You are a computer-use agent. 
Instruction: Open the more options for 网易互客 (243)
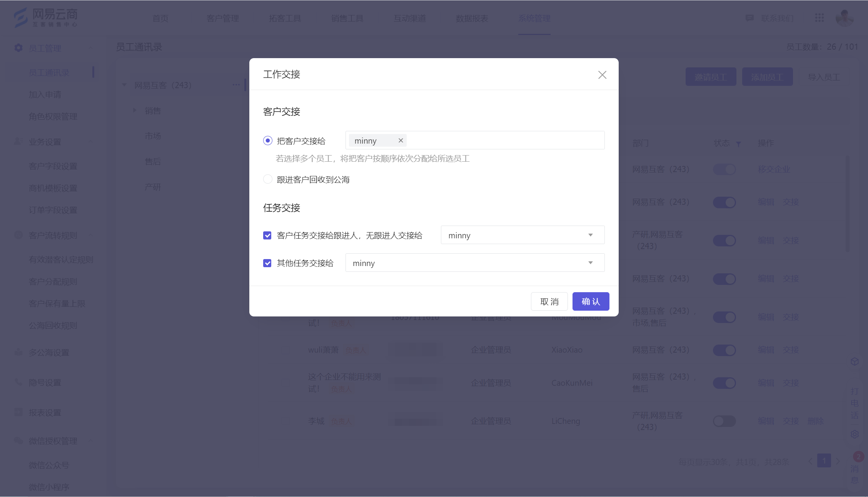[236, 85]
